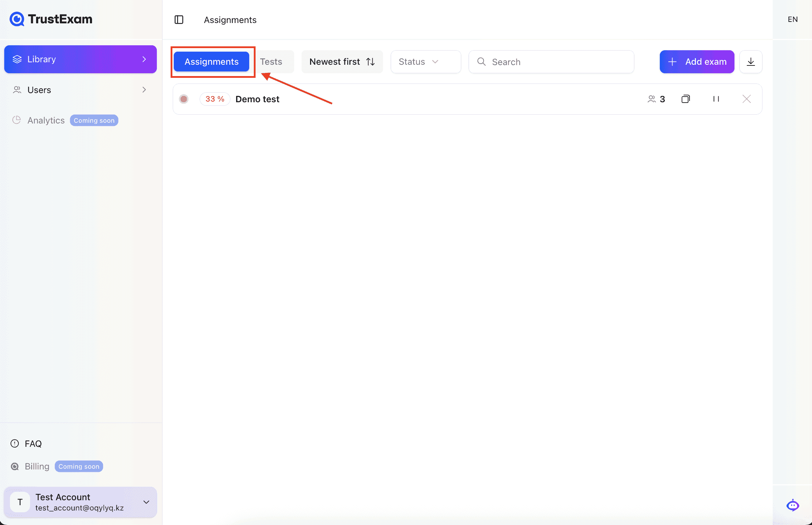Screen dimensions: 812x525
Task: Click the plus icon in Add exam
Action: click(672, 62)
